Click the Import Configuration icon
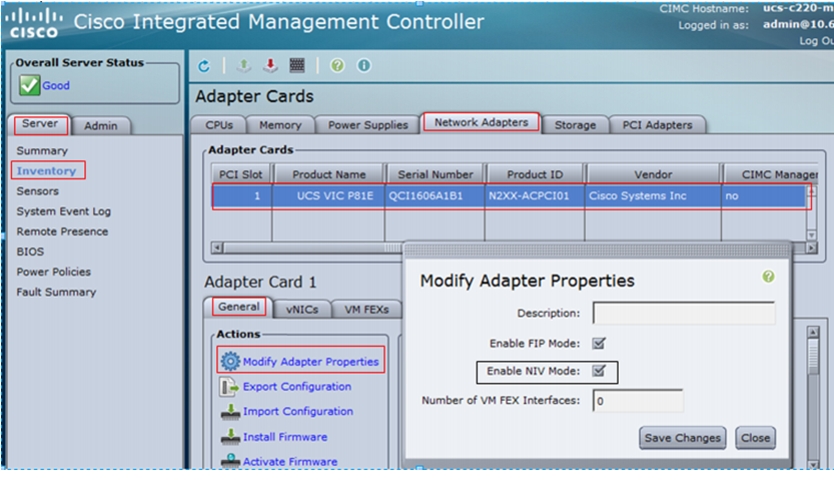This screenshot has height=483, width=834. pyautogui.click(x=230, y=412)
